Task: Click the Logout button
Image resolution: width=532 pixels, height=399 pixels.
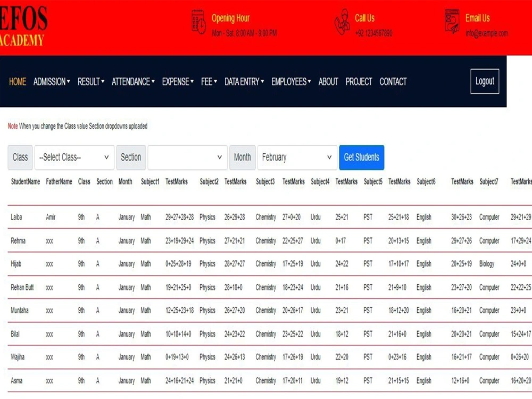Action: [x=485, y=81]
